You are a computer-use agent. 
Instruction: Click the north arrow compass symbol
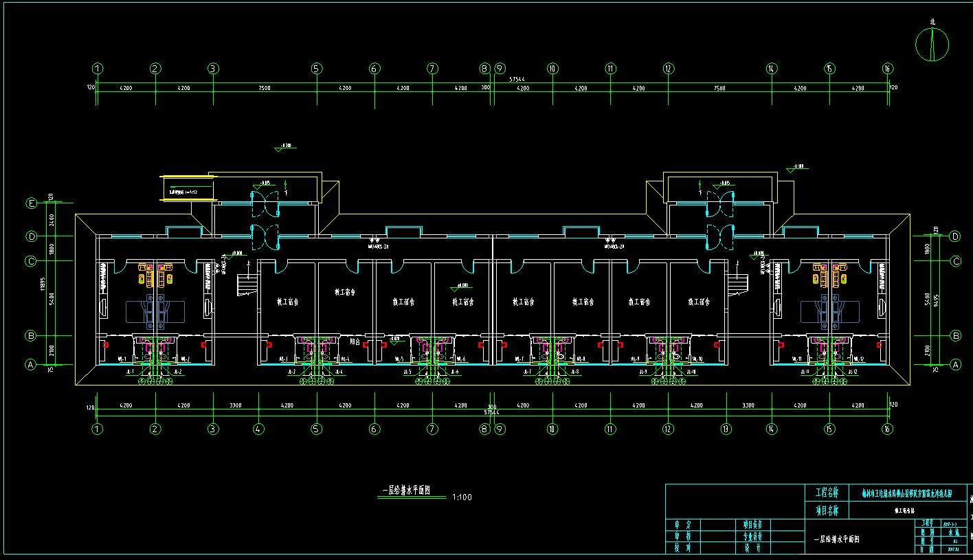tap(932, 45)
